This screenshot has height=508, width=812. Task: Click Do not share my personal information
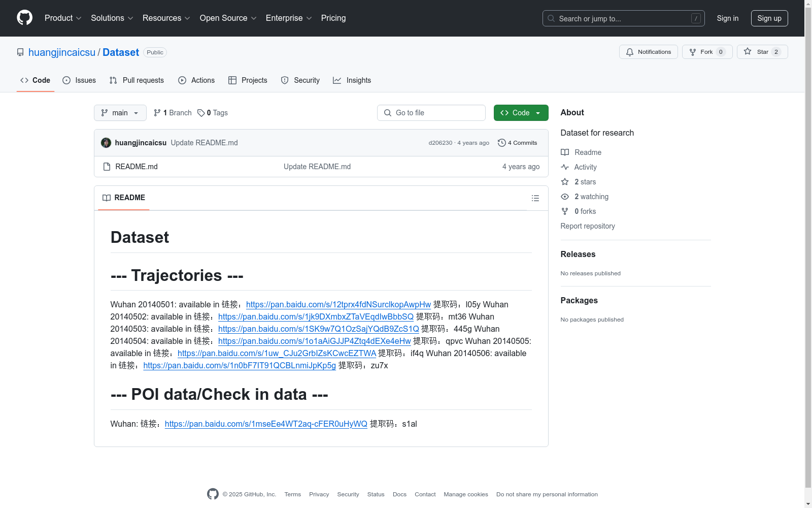pos(547,494)
